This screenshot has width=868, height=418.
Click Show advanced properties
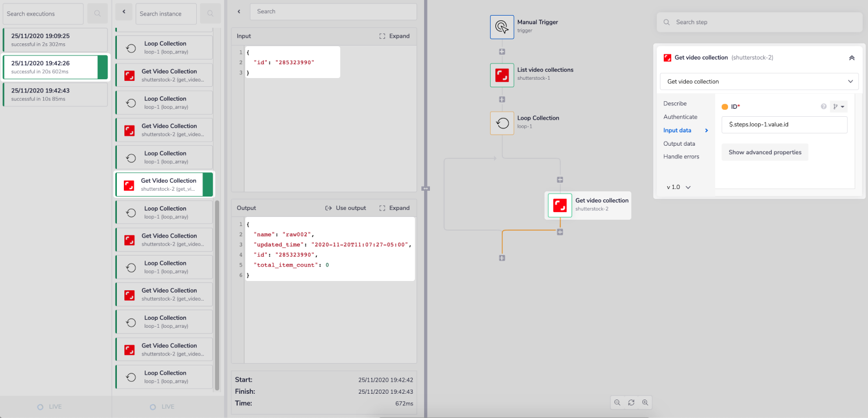[x=764, y=151]
